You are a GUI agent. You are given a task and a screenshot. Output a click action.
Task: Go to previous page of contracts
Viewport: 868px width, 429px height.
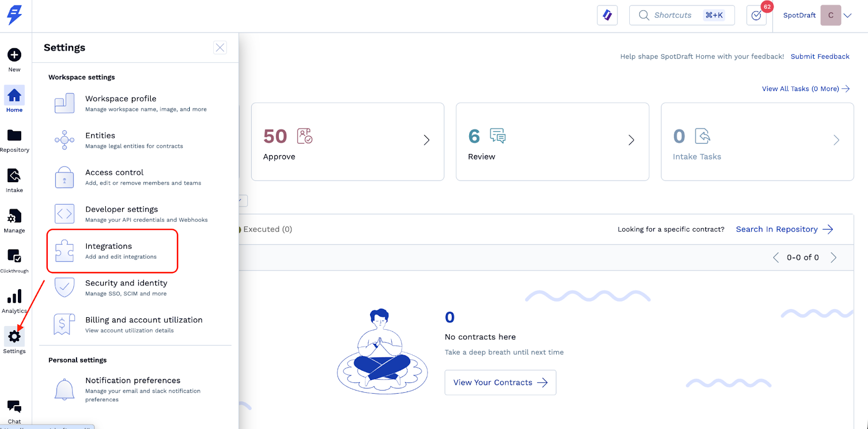(776, 258)
